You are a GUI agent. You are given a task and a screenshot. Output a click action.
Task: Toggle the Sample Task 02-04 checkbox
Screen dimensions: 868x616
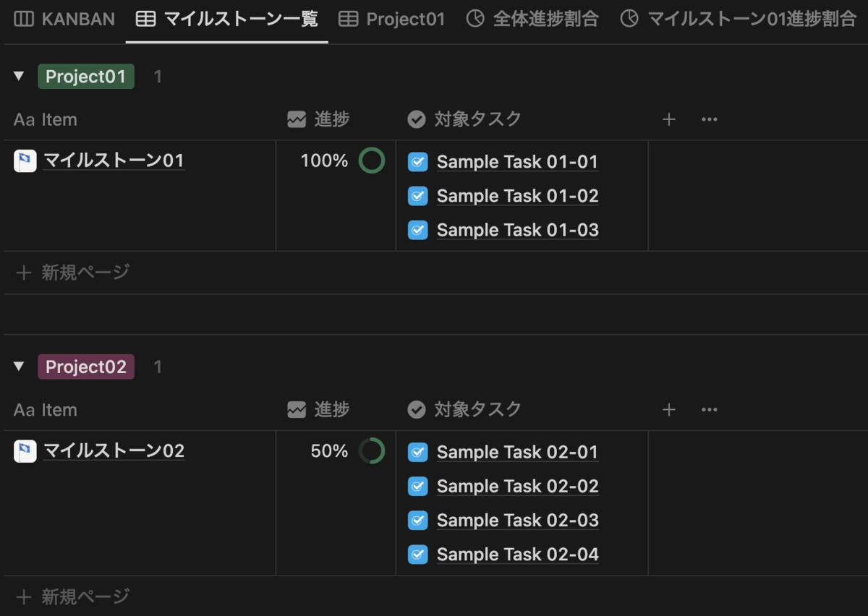418,555
